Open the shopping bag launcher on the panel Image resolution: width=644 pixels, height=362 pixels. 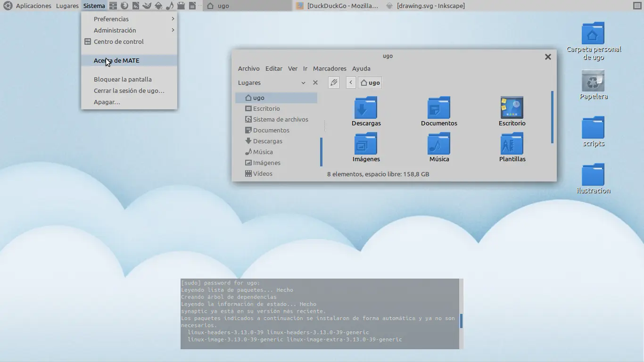[181, 6]
